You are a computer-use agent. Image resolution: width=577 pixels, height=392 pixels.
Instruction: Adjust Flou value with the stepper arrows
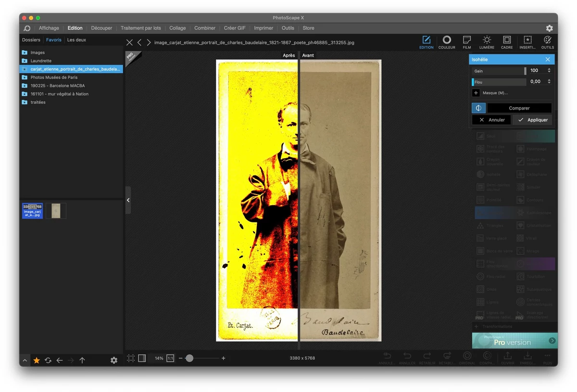[x=549, y=82]
